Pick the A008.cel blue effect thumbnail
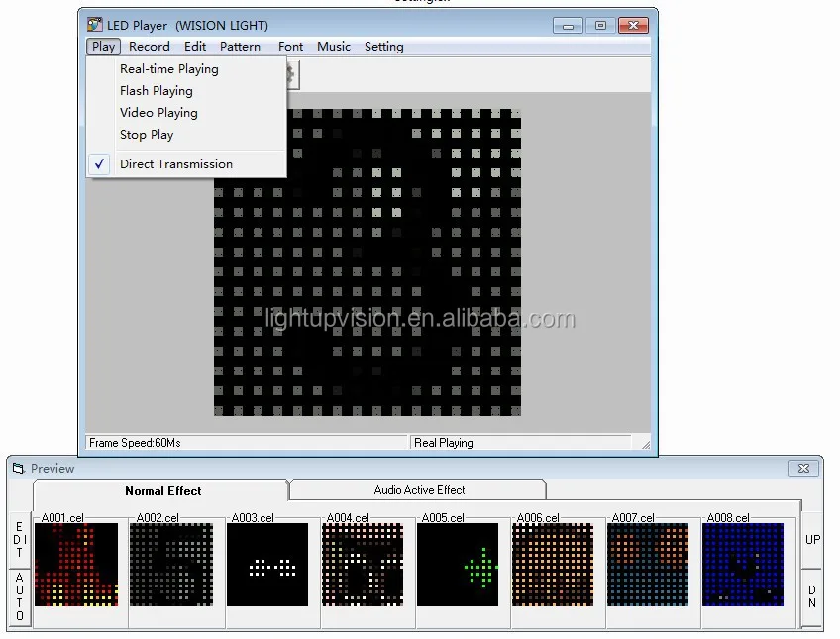This screenshot has width=840, height=639. click(742, 565)
